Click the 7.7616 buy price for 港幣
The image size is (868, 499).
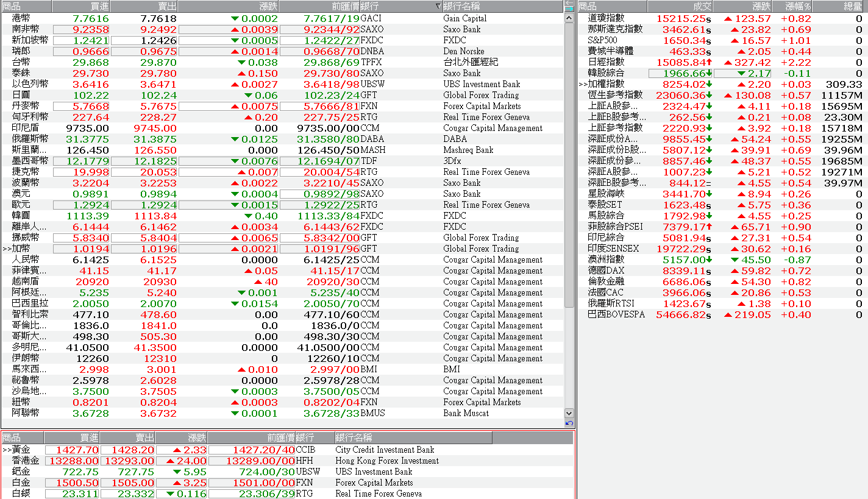click(91, 18)
